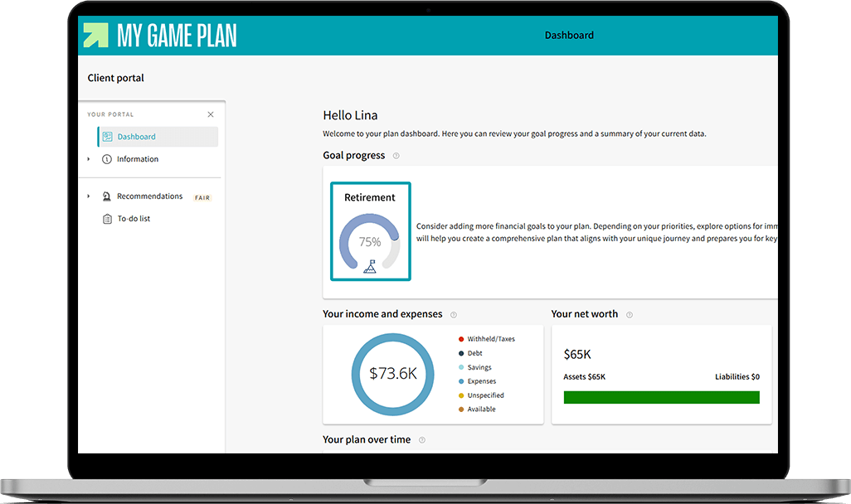
Task: Click help icon beside Your net worth
Action: (x=630, y=315)
